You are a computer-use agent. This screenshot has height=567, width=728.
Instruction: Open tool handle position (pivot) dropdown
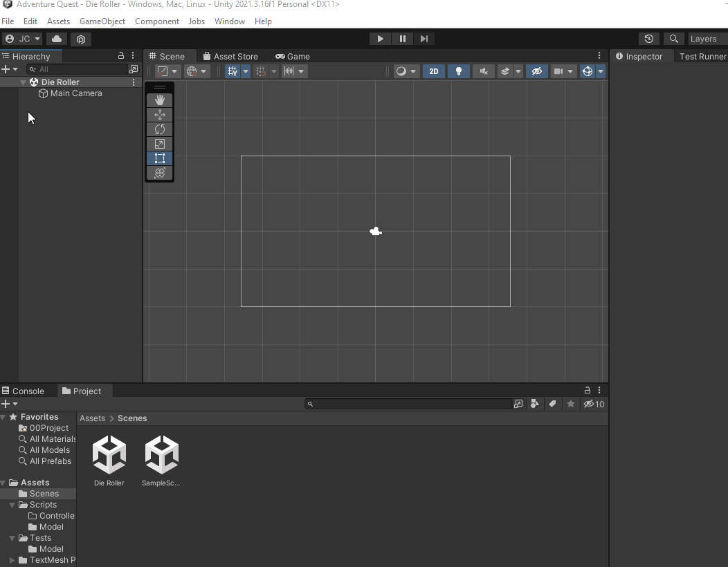coord(167,71)
